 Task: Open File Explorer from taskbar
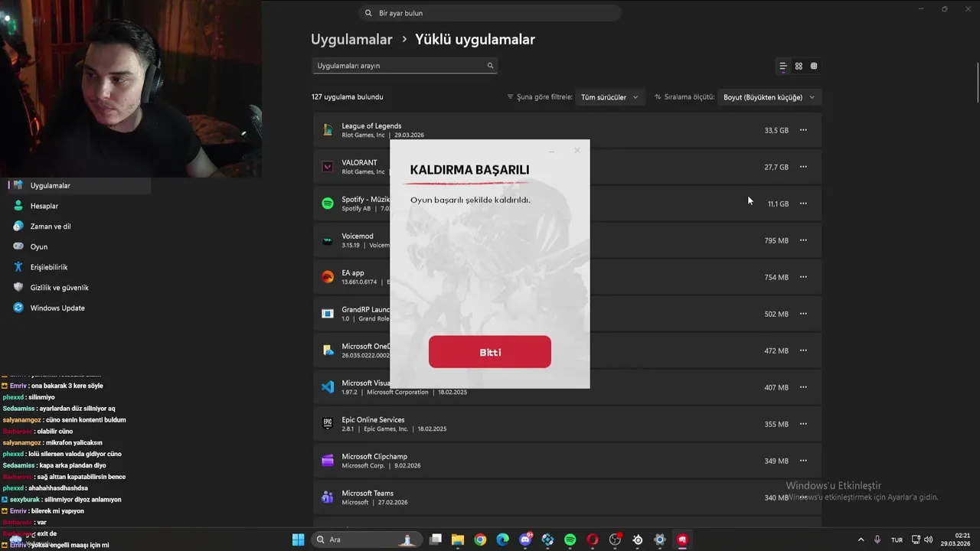(458, 540)
